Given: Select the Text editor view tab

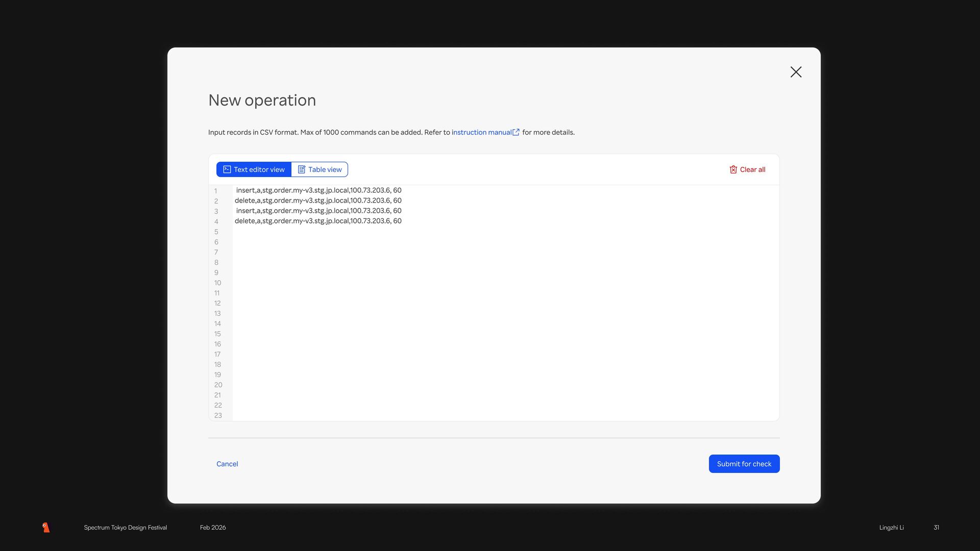Looking at the screenshot, I should pos(254,169).
